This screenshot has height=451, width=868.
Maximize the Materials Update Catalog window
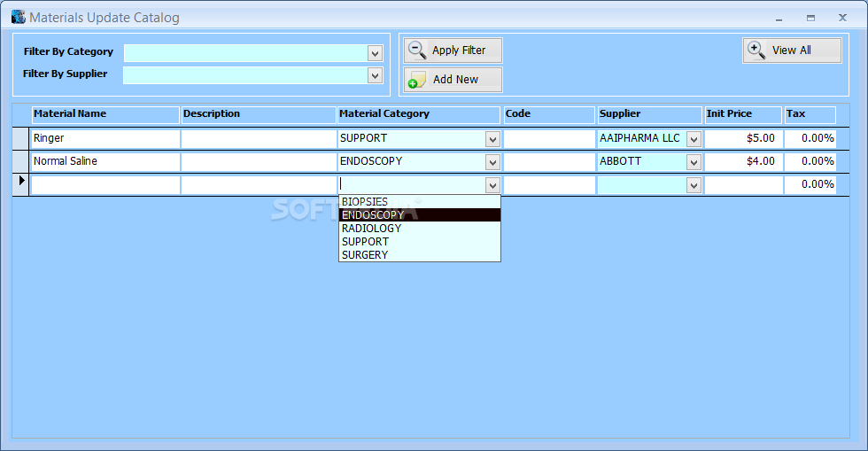click(x=810, y=19)
